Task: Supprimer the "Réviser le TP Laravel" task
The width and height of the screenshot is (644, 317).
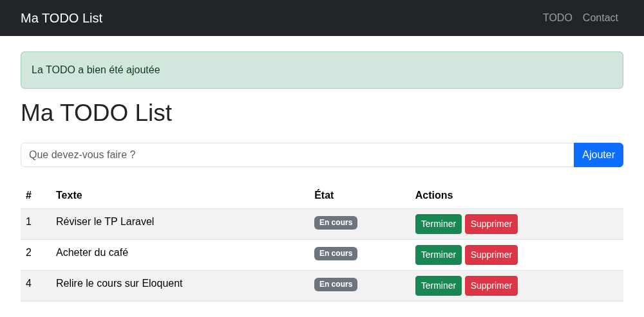Action: tap(491, 224)
